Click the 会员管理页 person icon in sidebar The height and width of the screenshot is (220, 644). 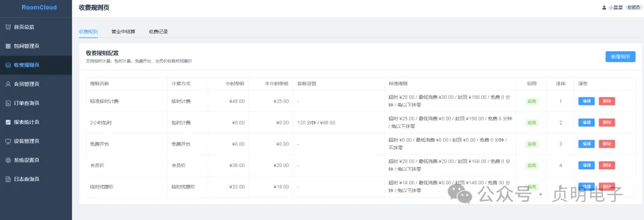[8, 84]
